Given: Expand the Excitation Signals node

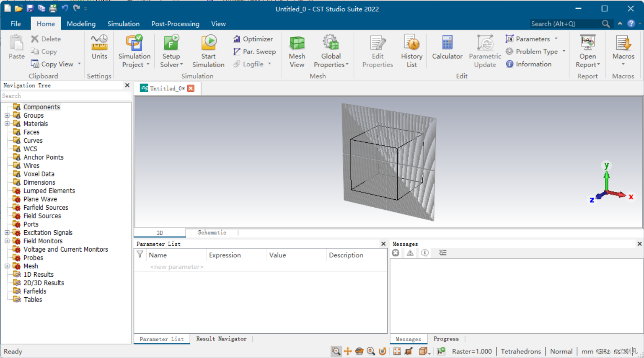Looking at the screenshot, I should click(7, 232).
